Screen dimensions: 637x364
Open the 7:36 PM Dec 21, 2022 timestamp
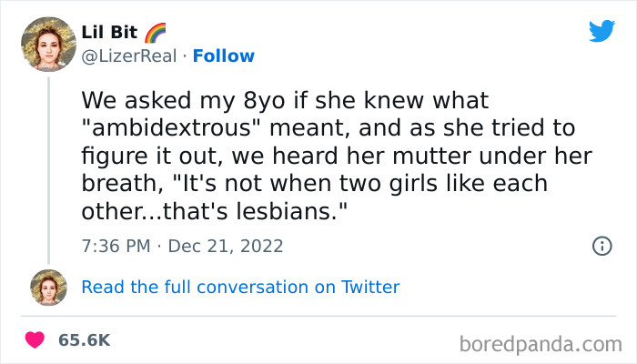[182, 246]
